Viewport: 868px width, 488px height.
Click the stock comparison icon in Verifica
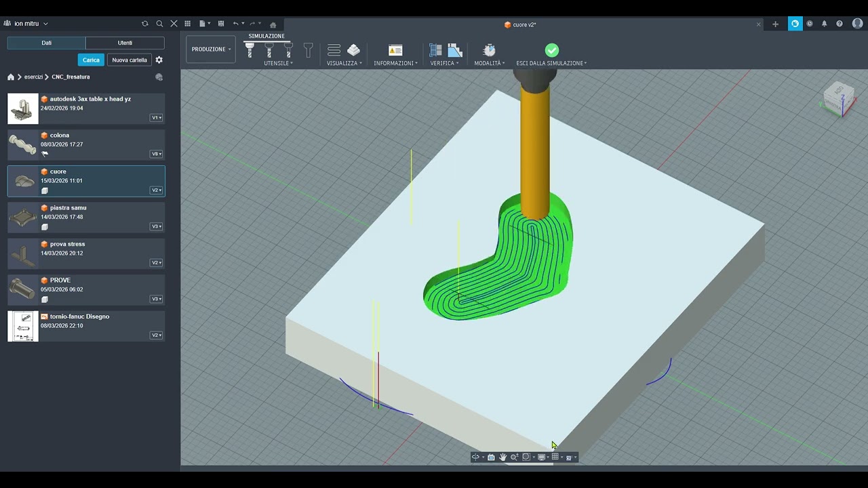coord(455,50)
